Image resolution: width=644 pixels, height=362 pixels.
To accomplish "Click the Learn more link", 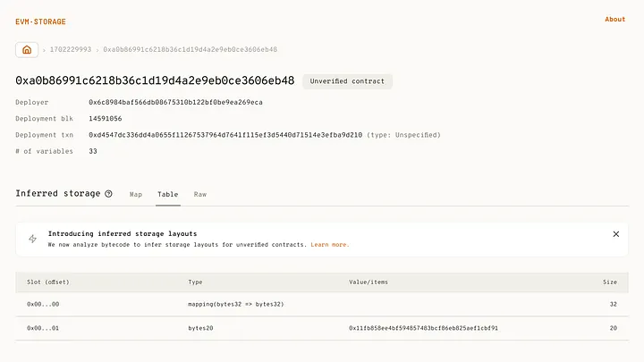I will [x=329, y=244].
